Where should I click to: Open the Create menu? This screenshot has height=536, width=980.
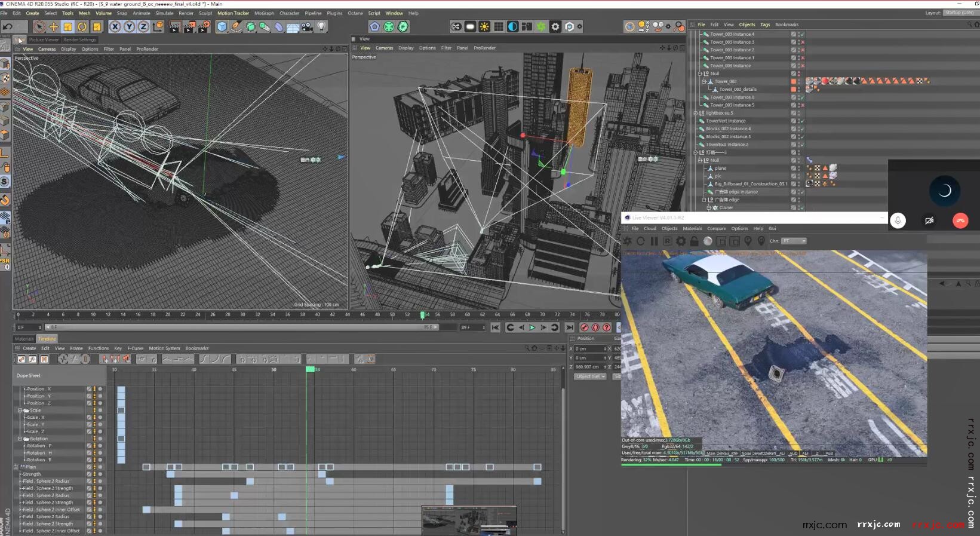pyautogui.click(x=32, y=13)
